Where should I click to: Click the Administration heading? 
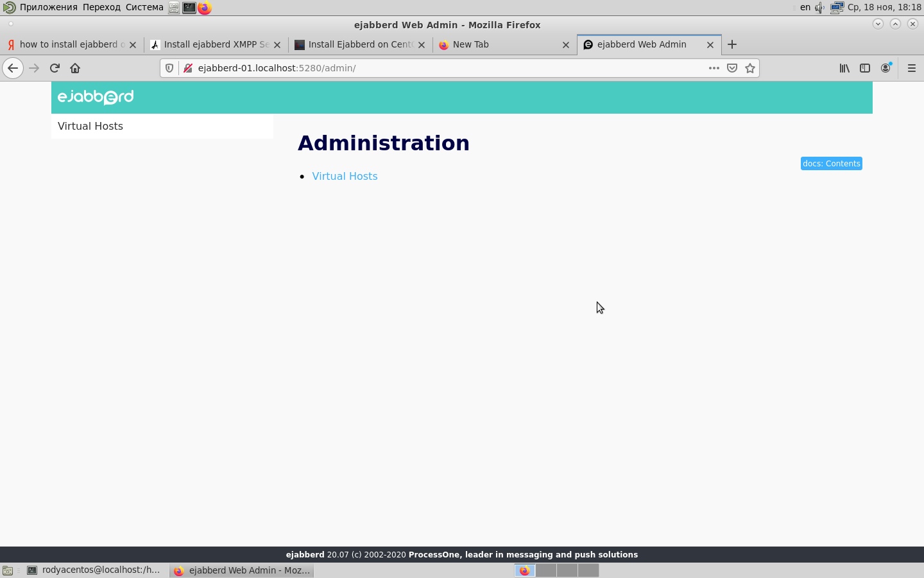(x=384, y=143)
